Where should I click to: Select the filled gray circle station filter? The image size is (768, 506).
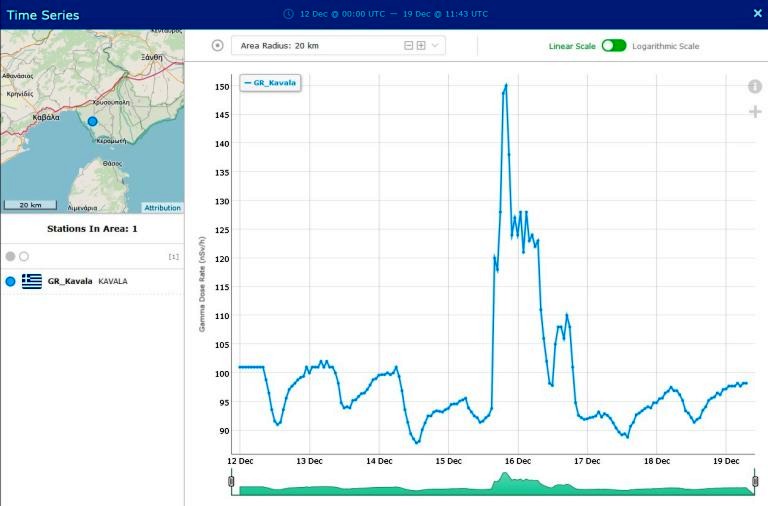[x=11, y=257]
